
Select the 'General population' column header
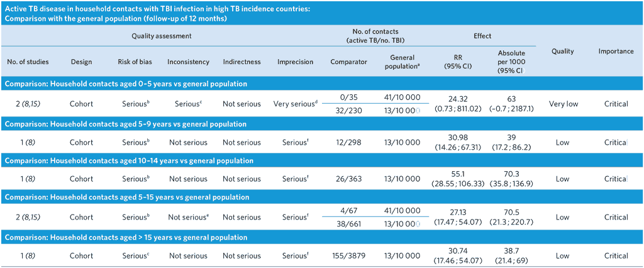click(401, 62)
